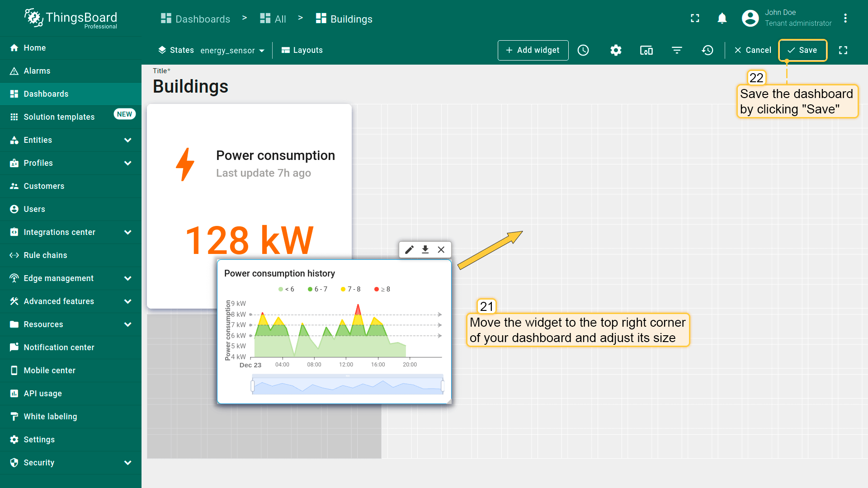Viewport: 868px width, 488px height.
Task: Click the entity aliases icon
Action: (x=646, y=50)
